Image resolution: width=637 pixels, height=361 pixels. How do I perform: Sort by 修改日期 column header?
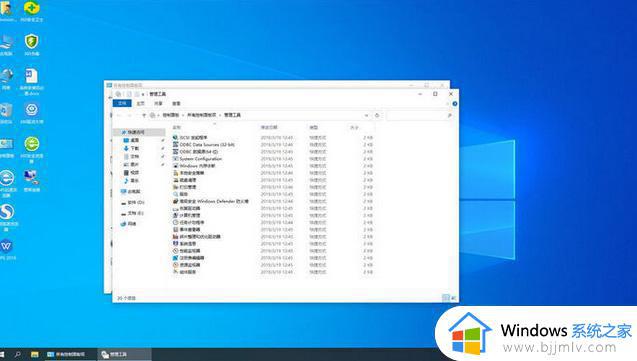[269, 128]
